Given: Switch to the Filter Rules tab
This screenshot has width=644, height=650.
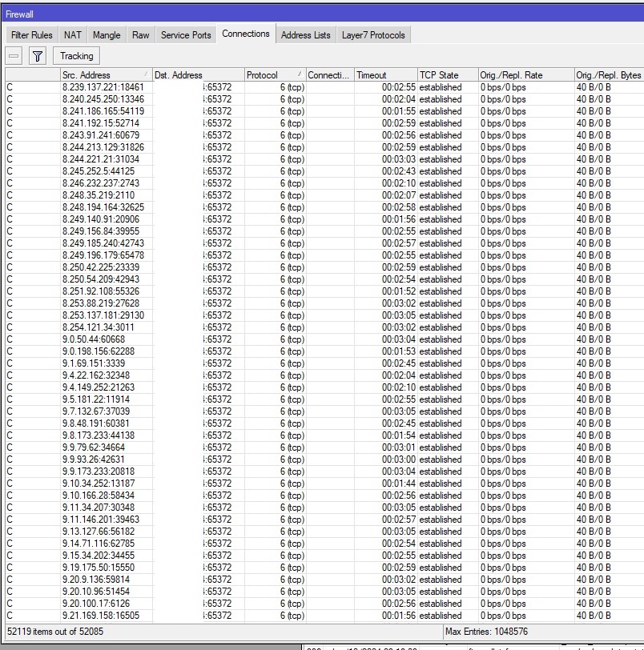Looking at the screenshot, I should click(x=31, y=35).
